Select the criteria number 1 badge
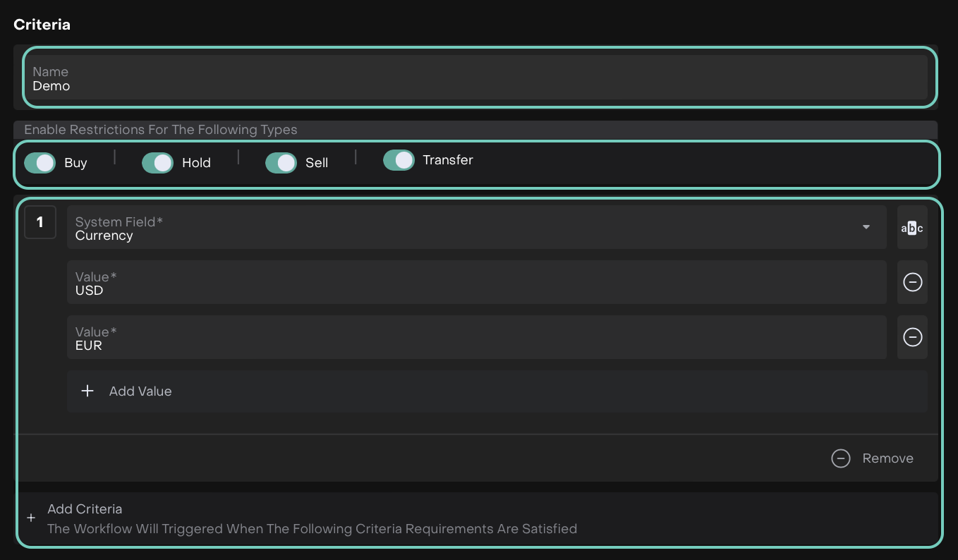 (40, 222)
